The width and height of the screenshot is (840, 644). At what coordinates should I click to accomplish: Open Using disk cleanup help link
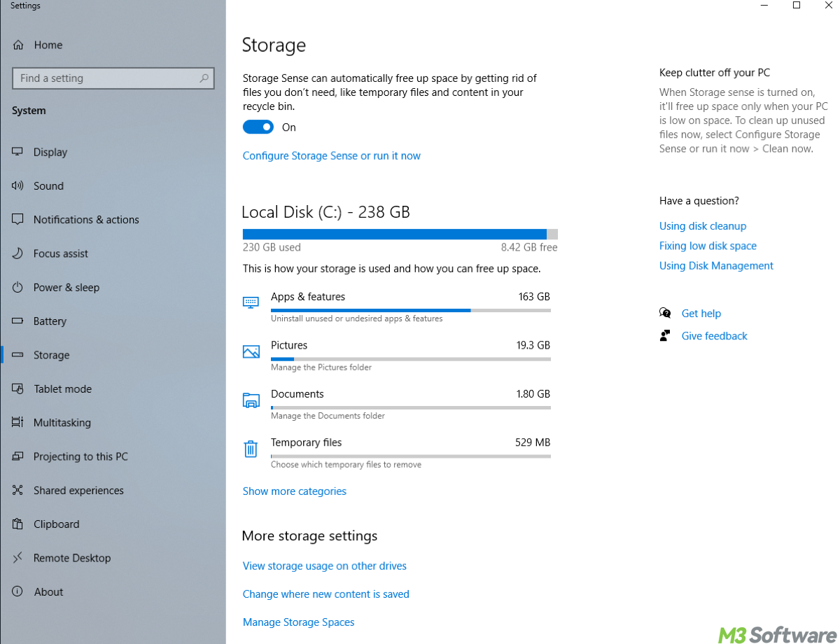point(703,225)
